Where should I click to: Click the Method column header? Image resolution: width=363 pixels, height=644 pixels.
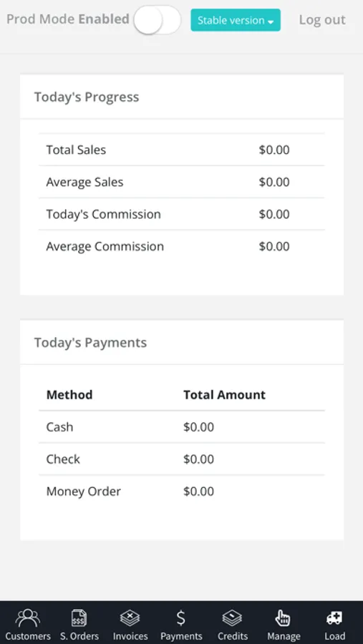pyautogui.click(x=69, y=395)
